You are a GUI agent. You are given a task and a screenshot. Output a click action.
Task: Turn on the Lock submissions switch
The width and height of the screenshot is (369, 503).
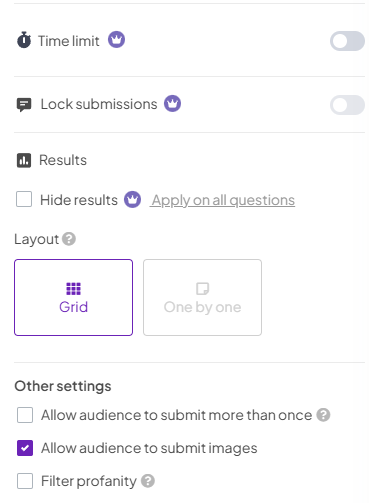347,105
